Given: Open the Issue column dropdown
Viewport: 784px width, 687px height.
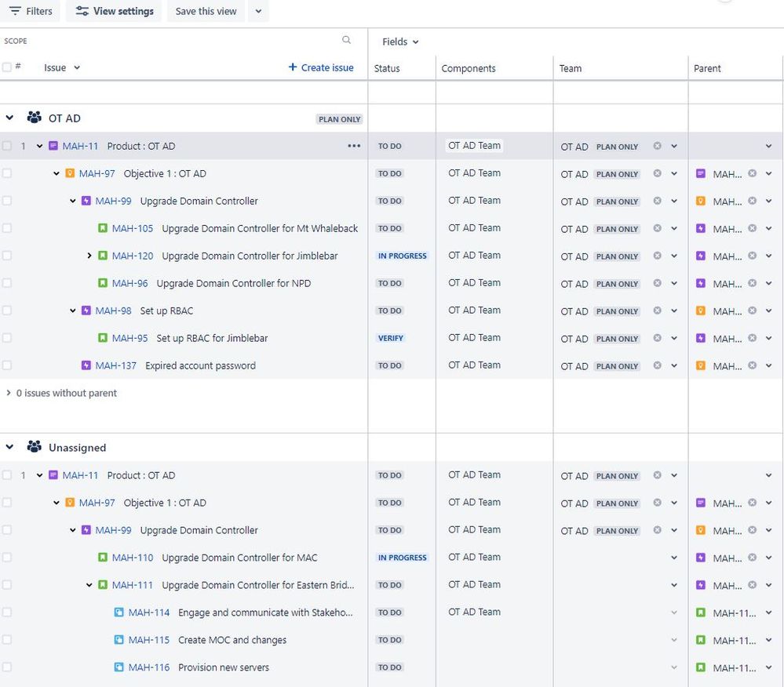Looking at the screenshot, I should [x=76, y=67].
